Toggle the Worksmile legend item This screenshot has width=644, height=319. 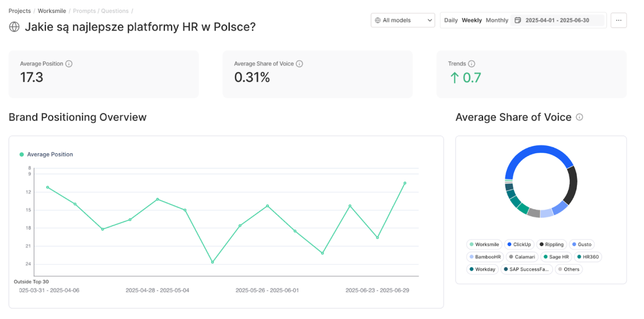tap(484, 244)
